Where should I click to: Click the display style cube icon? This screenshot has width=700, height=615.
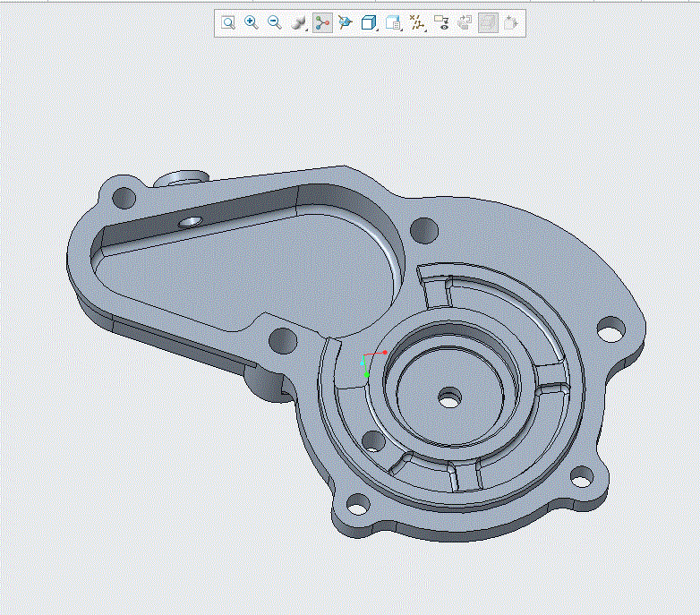pos(368,22)
